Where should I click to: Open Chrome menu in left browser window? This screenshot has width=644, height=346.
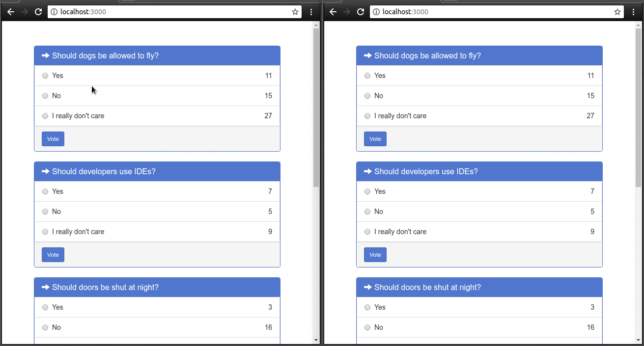[311, 12]
